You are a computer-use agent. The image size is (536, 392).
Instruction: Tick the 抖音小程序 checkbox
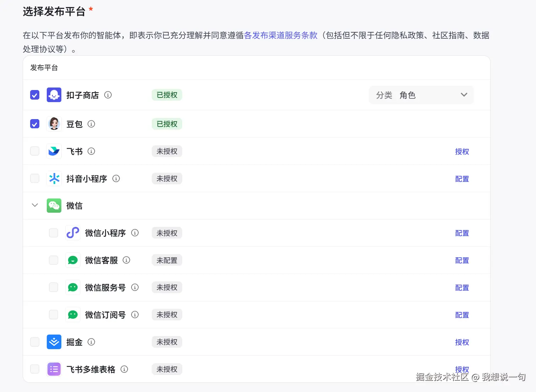click(x=35, y=178)
